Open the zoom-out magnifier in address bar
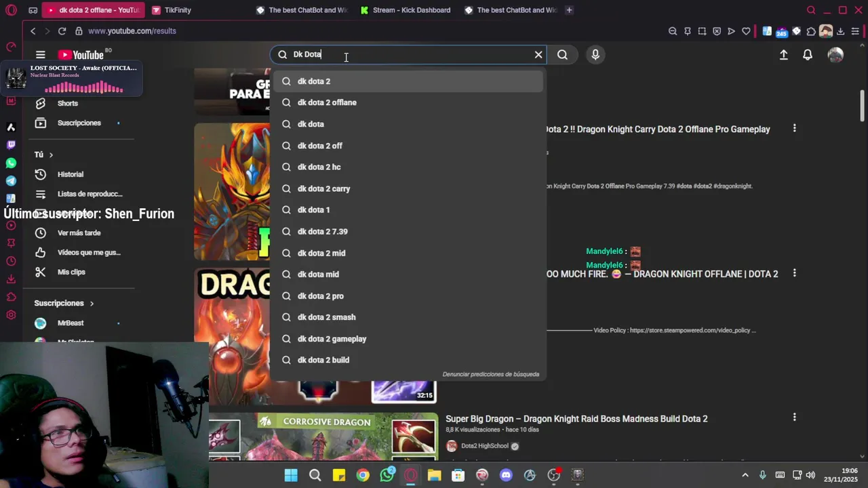Screen dimensions: 868x488 click(673, 31)
